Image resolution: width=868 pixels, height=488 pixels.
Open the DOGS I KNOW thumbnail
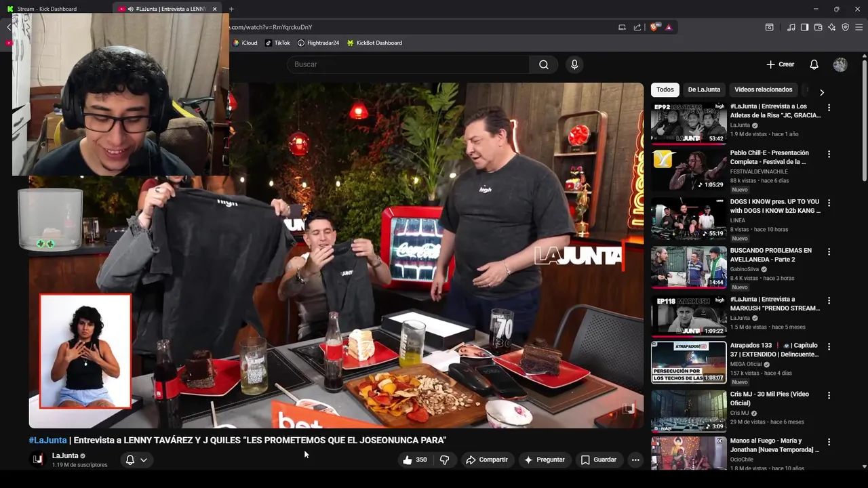pyautogui.click(x=688, y=219)
